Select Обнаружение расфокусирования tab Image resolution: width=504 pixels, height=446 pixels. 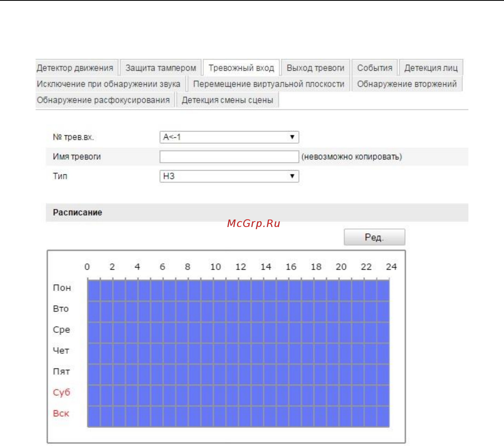click(x=105, y=100)
